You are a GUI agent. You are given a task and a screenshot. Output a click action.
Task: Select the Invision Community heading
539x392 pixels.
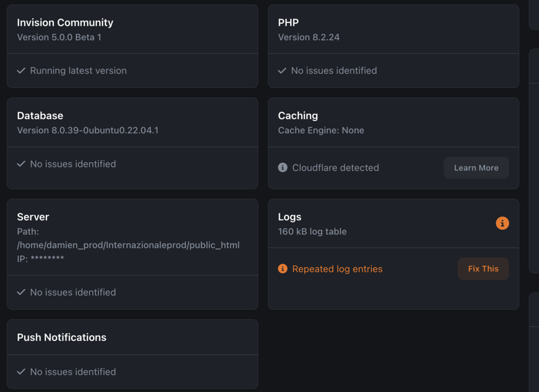65,22
